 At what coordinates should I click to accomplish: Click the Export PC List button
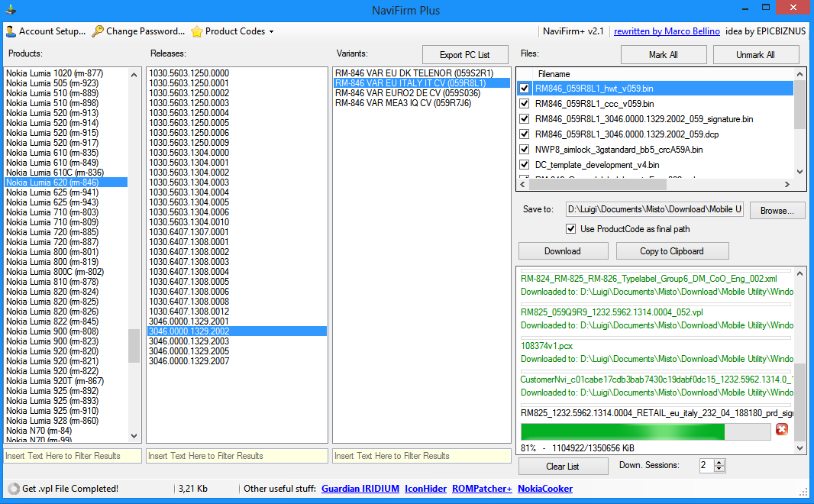tap(464, 54)
